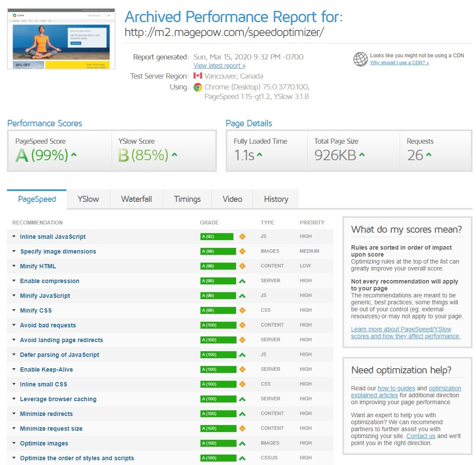Follow the 'Why should I use a CDN?' link

click(399, 63)
